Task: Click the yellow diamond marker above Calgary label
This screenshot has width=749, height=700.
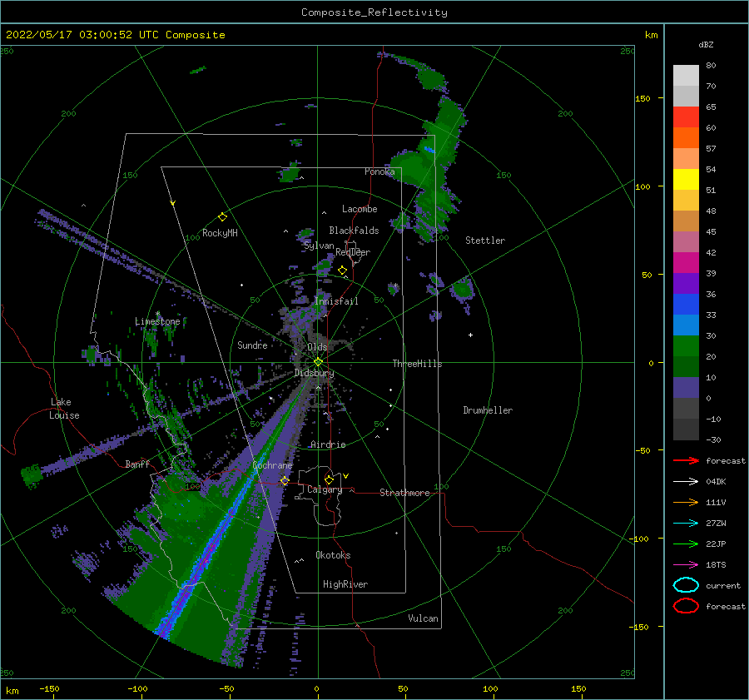Action: pyautogui.click(x=329, y=479)
